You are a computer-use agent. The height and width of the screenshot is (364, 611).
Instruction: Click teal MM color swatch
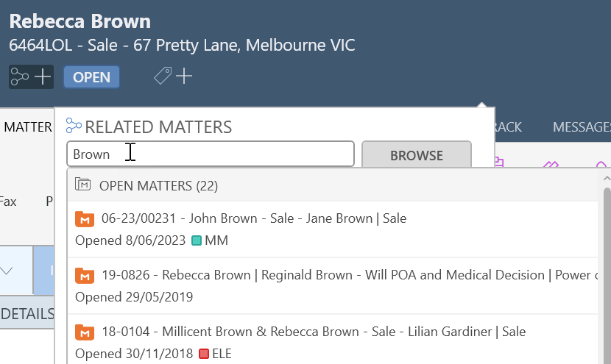(197, 240)
